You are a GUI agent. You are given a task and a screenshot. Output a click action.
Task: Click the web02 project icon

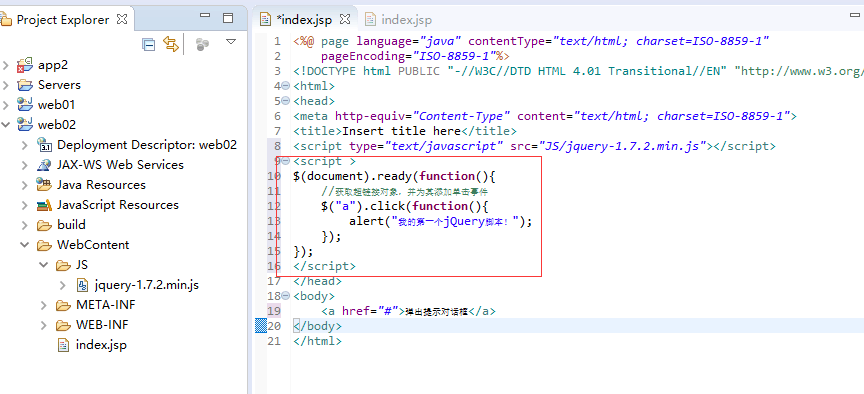point(25,125)
